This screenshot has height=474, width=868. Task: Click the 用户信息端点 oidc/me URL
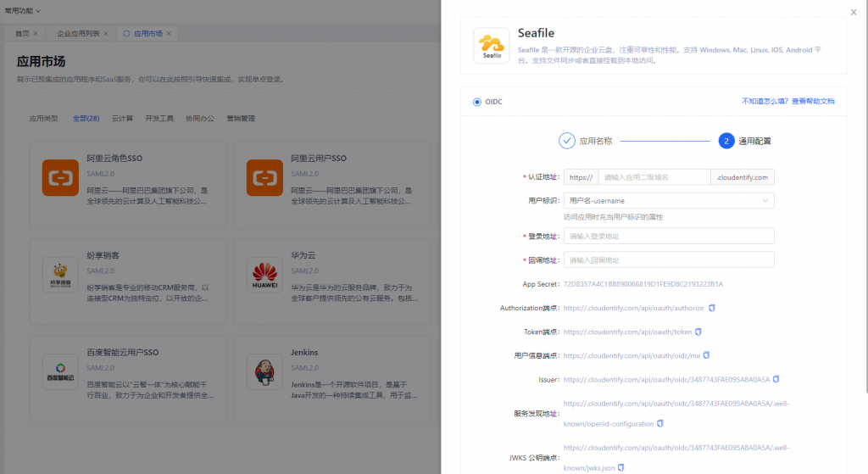632,355
